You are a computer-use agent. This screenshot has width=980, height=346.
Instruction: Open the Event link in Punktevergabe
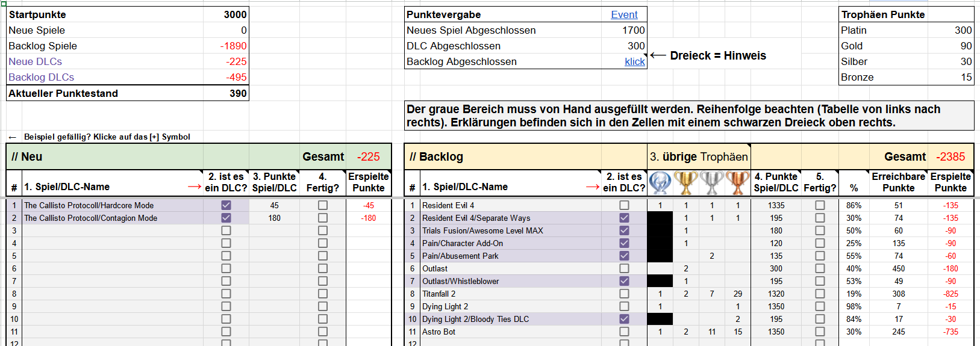[624, 14]
